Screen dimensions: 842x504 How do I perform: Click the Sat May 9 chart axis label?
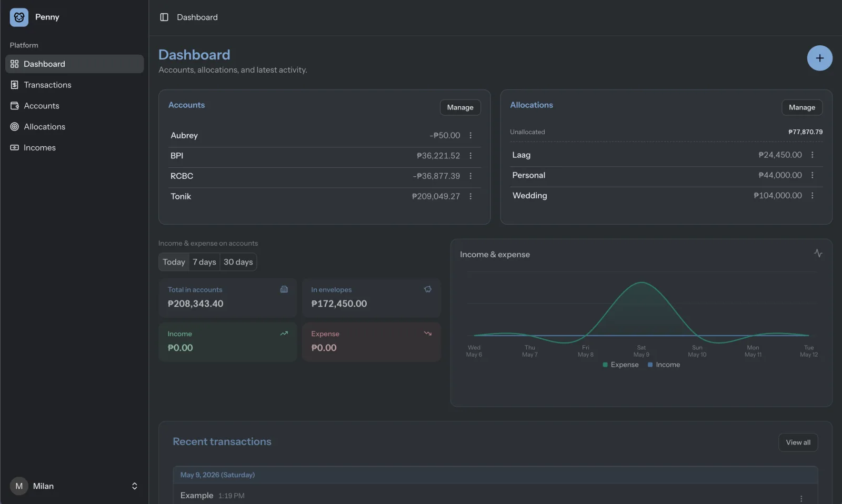[x=641, y=351]
